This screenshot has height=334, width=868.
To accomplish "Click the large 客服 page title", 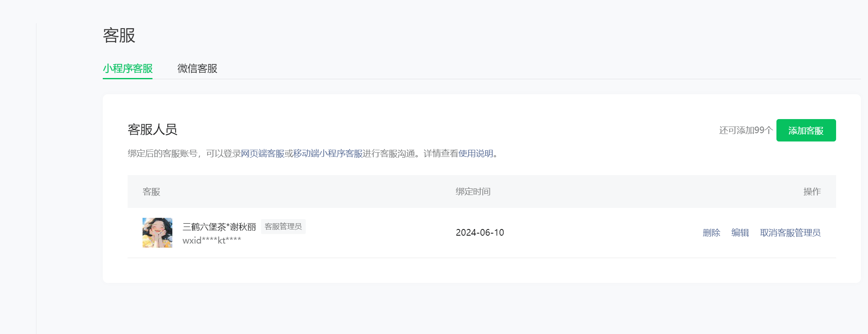I will tap(119, 35).
